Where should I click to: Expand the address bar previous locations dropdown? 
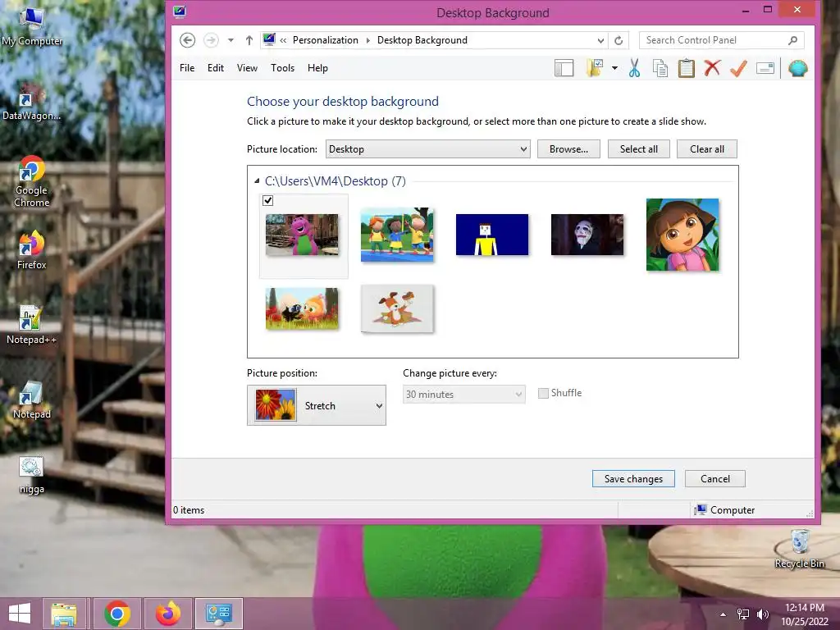600,40
